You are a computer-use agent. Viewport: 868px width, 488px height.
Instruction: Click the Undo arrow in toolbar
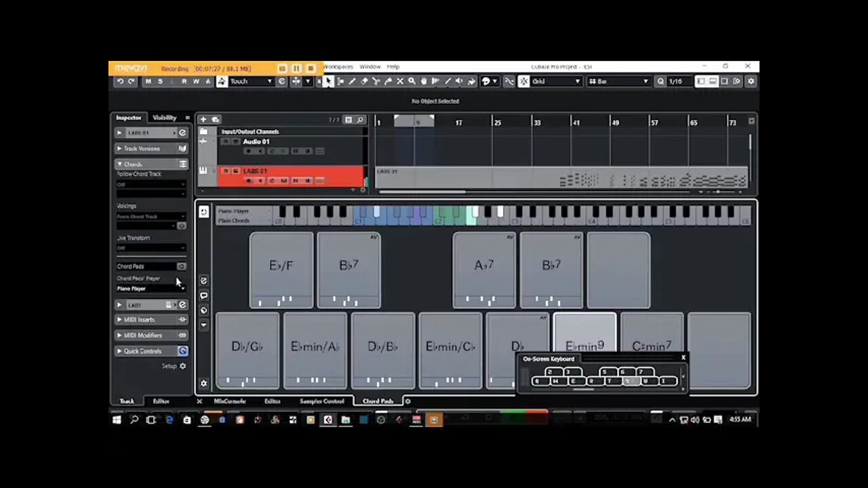tap(120, 81)
